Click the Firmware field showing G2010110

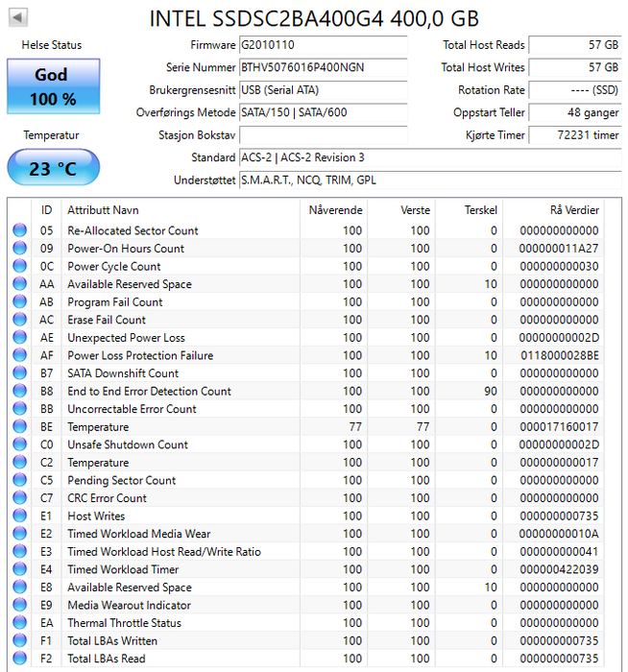(x=323, y=45)
